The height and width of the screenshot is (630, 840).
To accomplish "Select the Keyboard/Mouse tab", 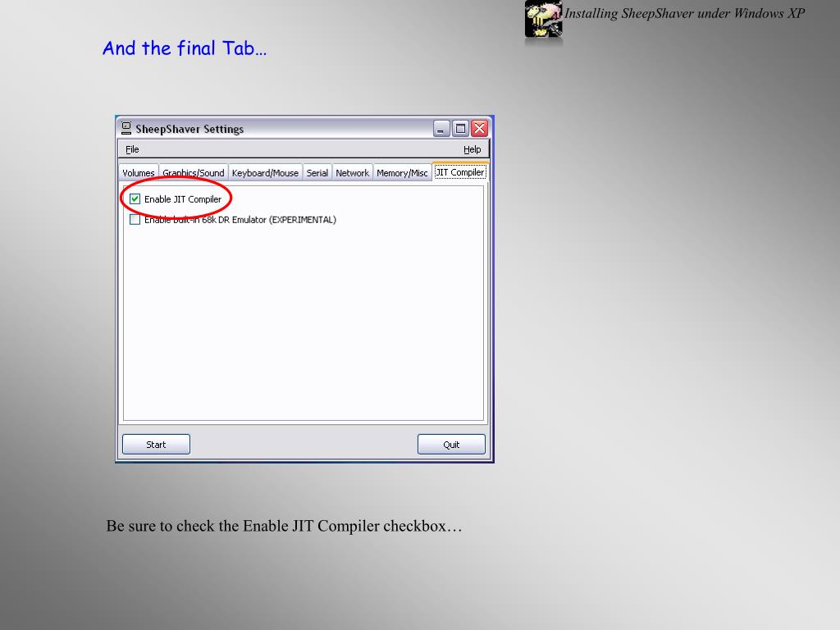I will pos(265,172).
